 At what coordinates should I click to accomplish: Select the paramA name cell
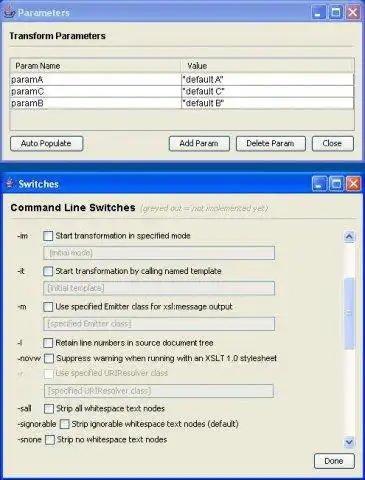(x=95, y=80)
